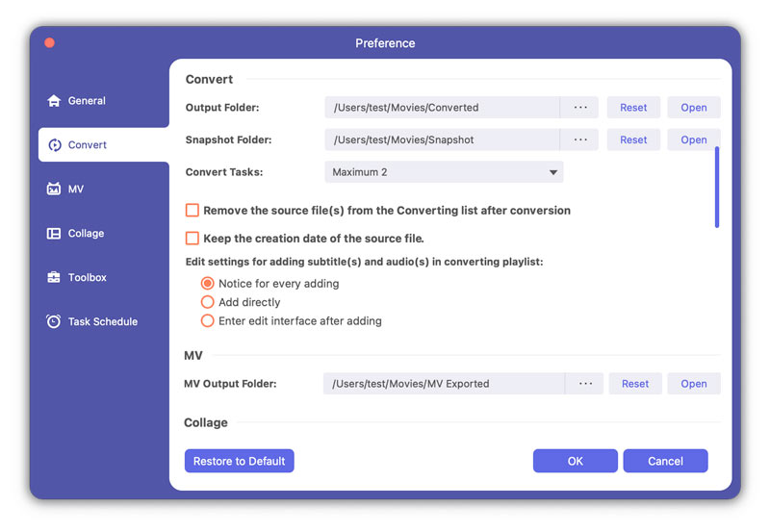Click the Collage layout icon
The width and height of the screenshot is (770, 532).
[54, 234]
